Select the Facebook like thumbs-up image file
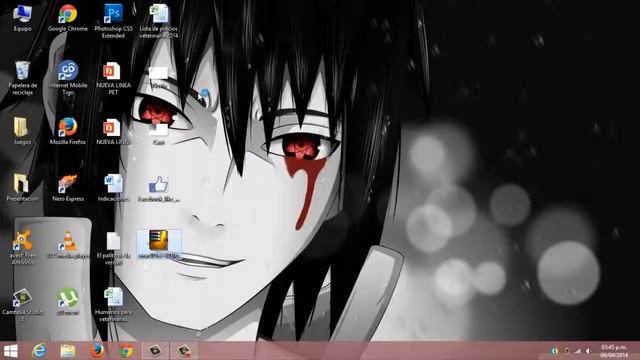640x360 pixels. point(159,189)
